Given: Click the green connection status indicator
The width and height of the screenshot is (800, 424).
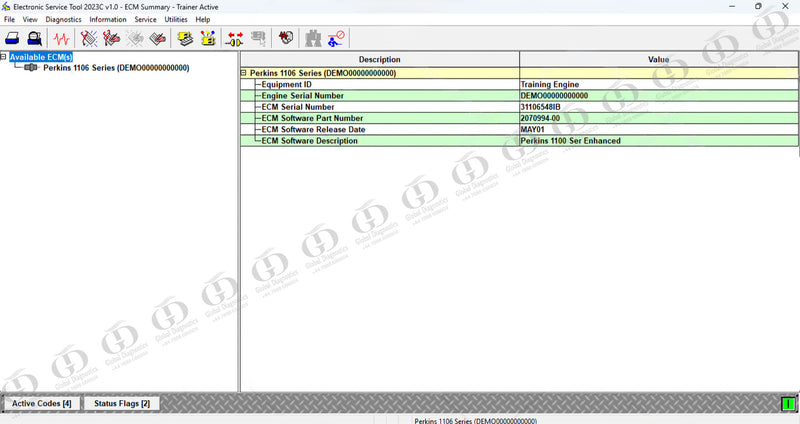Looking at the screenshot, I should (x=788, y=404).
